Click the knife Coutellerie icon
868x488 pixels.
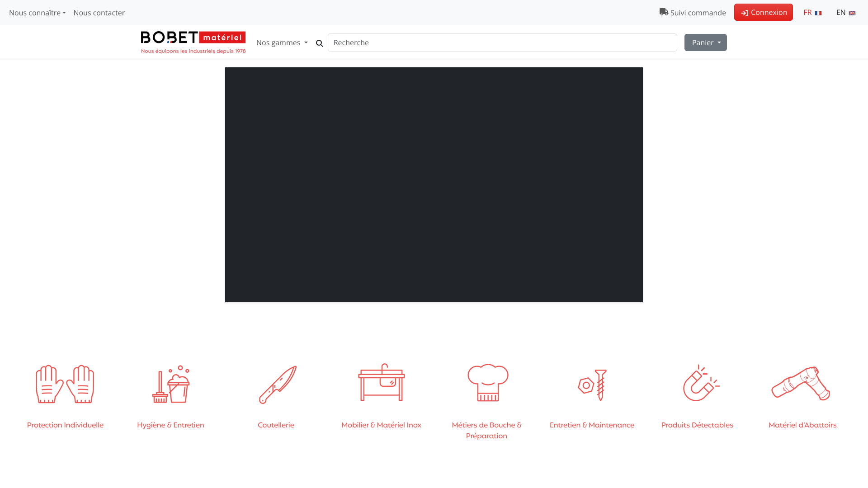click(278, 385)
